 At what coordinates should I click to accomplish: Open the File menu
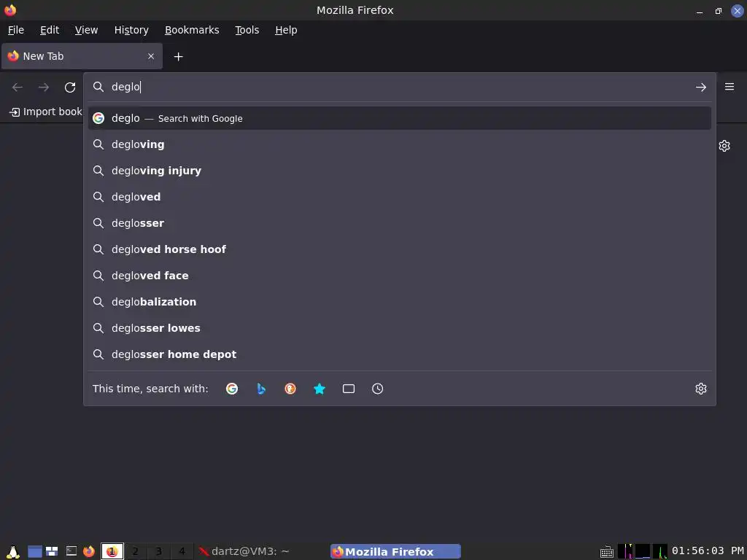click(x=16, y=30)
